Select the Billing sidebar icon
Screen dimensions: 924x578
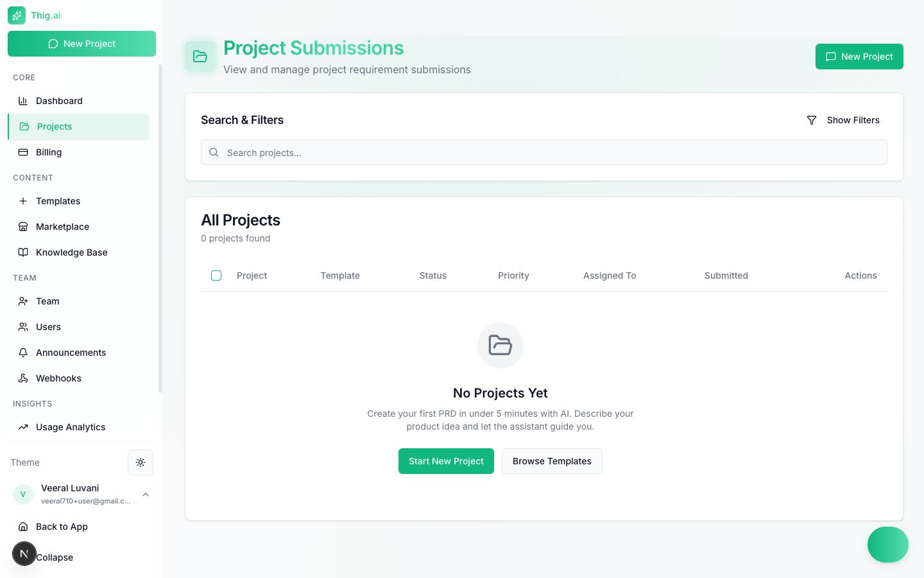(x=23, y=152)
